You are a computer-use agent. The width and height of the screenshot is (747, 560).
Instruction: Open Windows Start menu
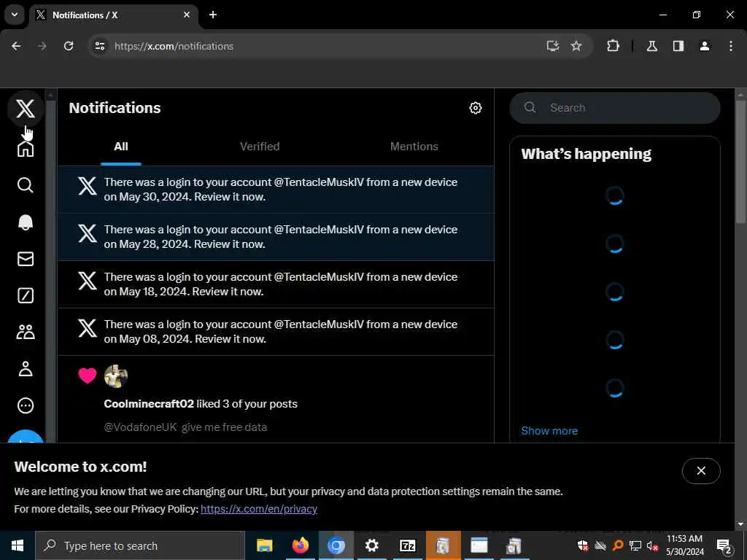point(18,545)
